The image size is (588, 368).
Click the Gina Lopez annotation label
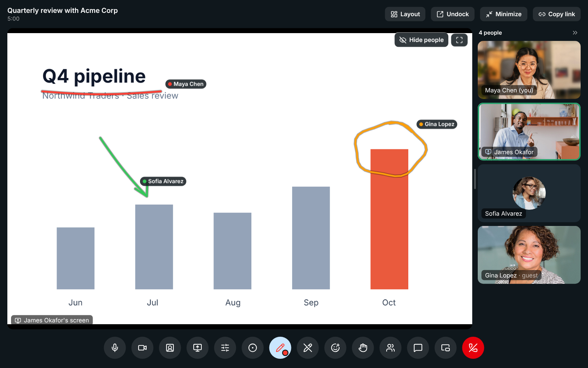(x=437, y=124)
